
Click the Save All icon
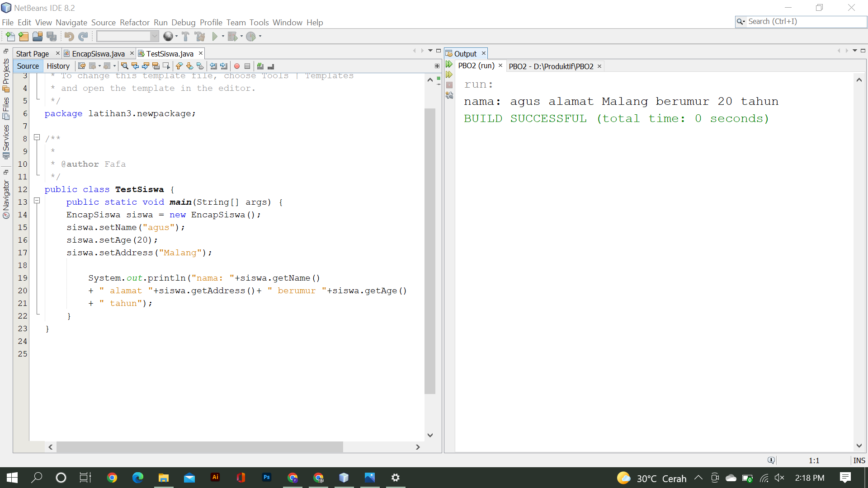(52, 36)
